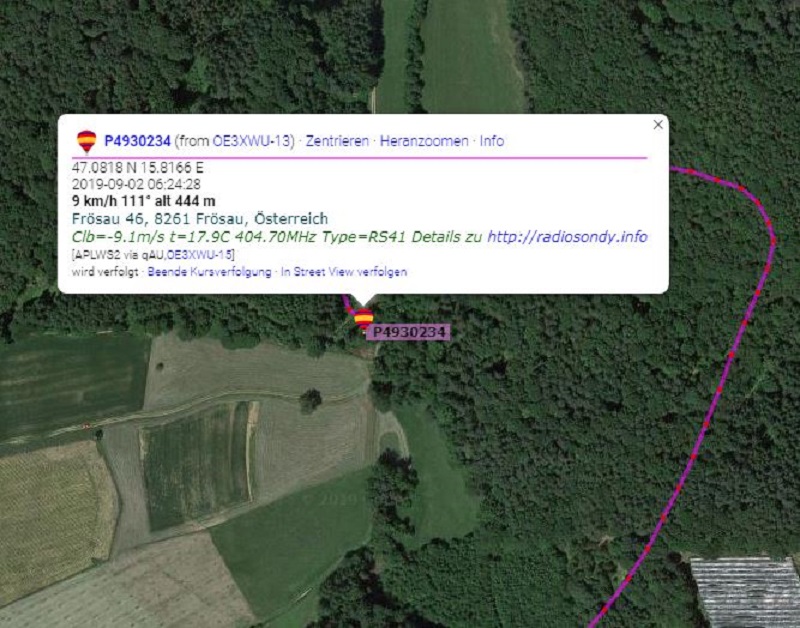Click Zentrieren to center the map

coord(337,141)
